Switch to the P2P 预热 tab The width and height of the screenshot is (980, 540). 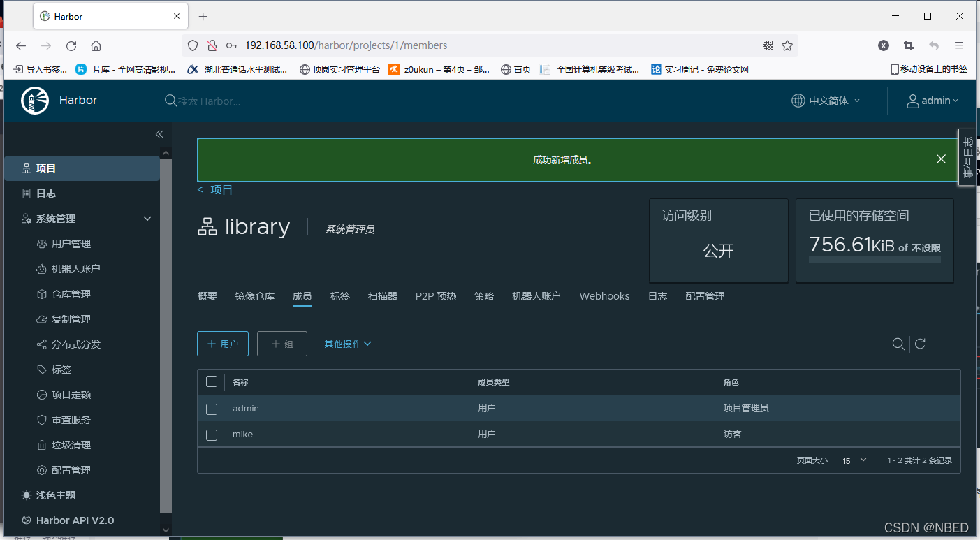[436, 296]
